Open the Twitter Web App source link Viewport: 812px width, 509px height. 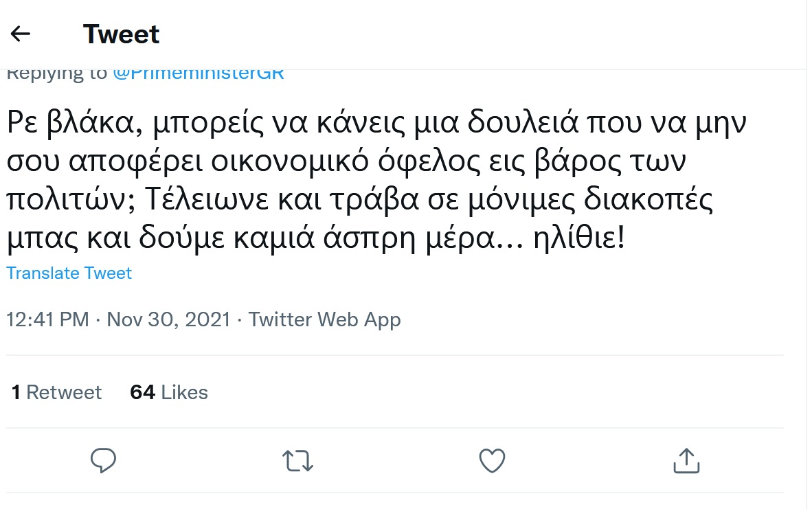point(324,319)
